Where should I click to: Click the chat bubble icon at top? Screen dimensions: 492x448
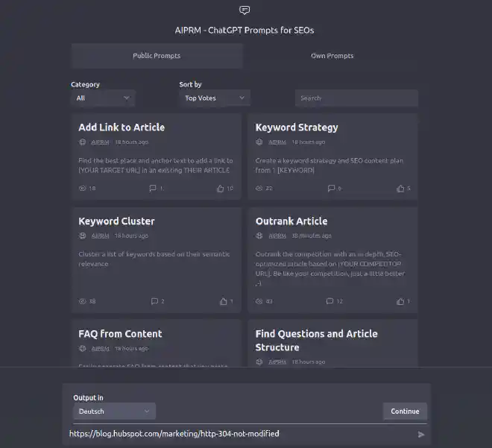pos(245,10)
